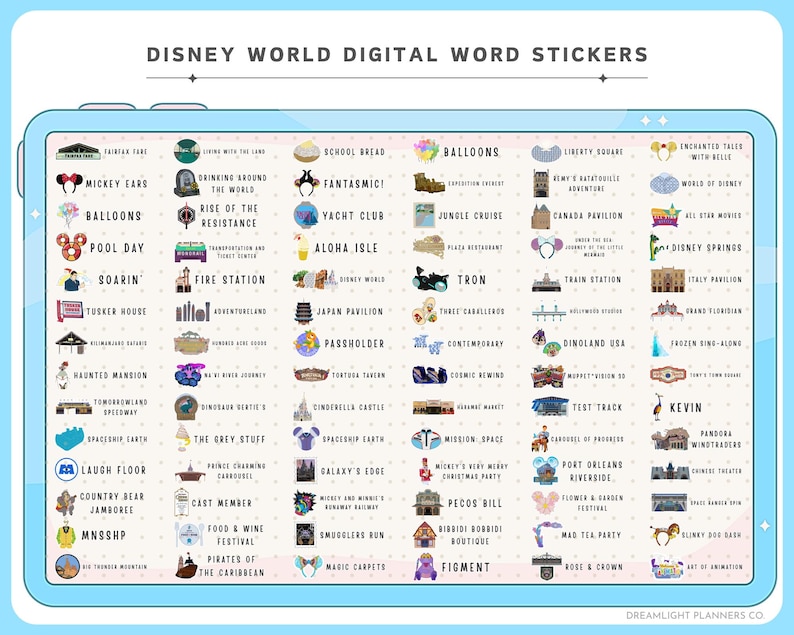Select the MNSSHP yellow costume icon
This screenshot has width=794, height=635.
click(x=66, y=535)
